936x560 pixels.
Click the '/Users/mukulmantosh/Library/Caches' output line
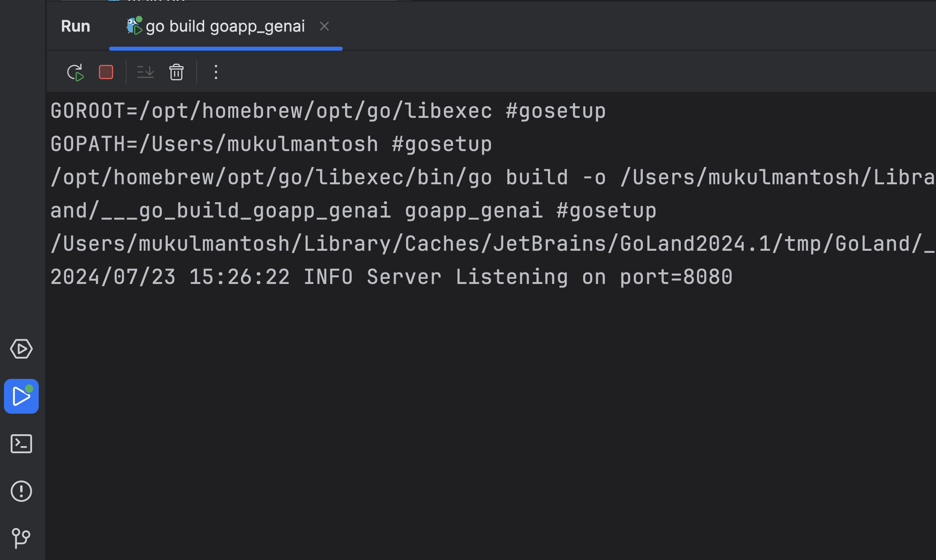click(x=493, y=244)
